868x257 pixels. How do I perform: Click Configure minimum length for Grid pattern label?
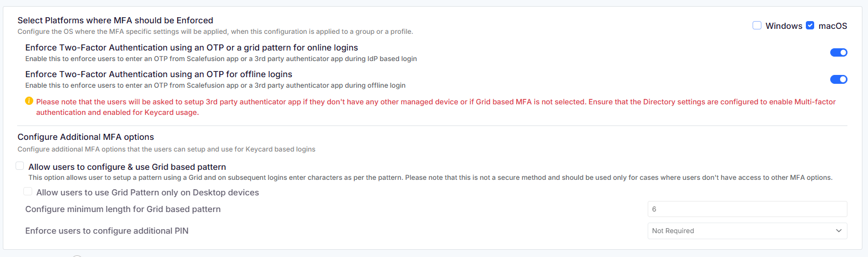coord(123,209)
